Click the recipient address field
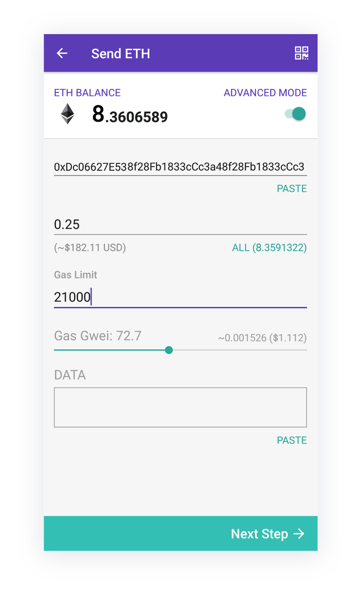Viewport: 364px width, 605px height. coord(179,167)
